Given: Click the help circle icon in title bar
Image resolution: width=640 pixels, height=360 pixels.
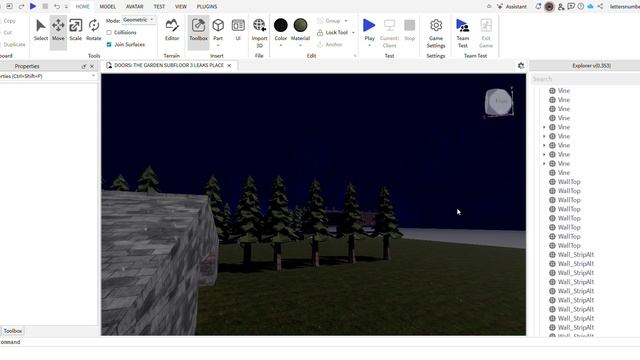Looking at the screenshot, I should pos(580,7).
